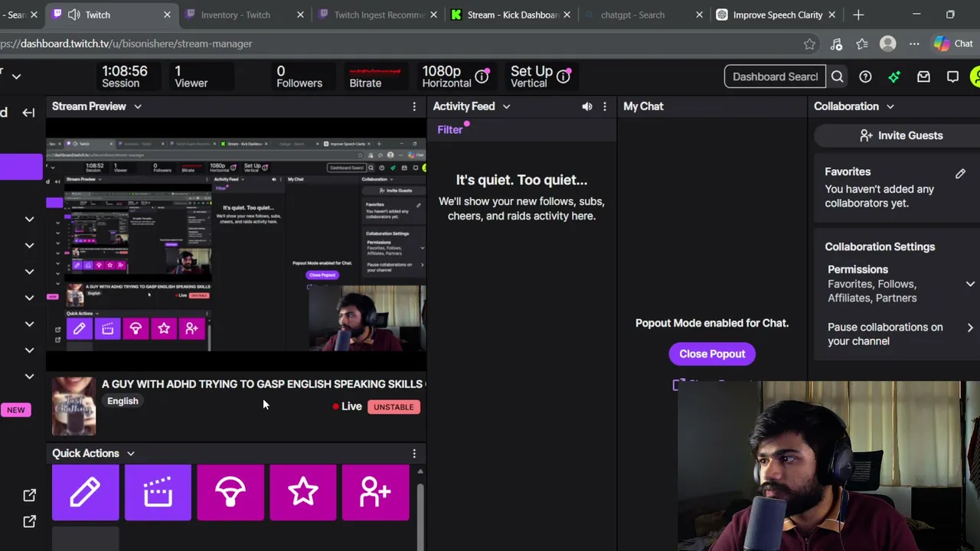The height and width of the screenshot is (551, 980).
Task: Click the NEW badge in left sidebar
Action: click(16, 410)
